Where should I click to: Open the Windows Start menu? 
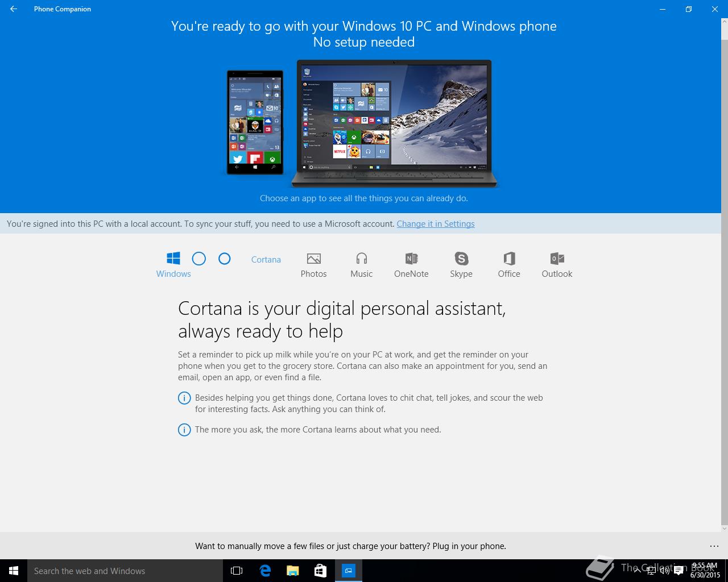pyautogui.click(x=14, y=571)
